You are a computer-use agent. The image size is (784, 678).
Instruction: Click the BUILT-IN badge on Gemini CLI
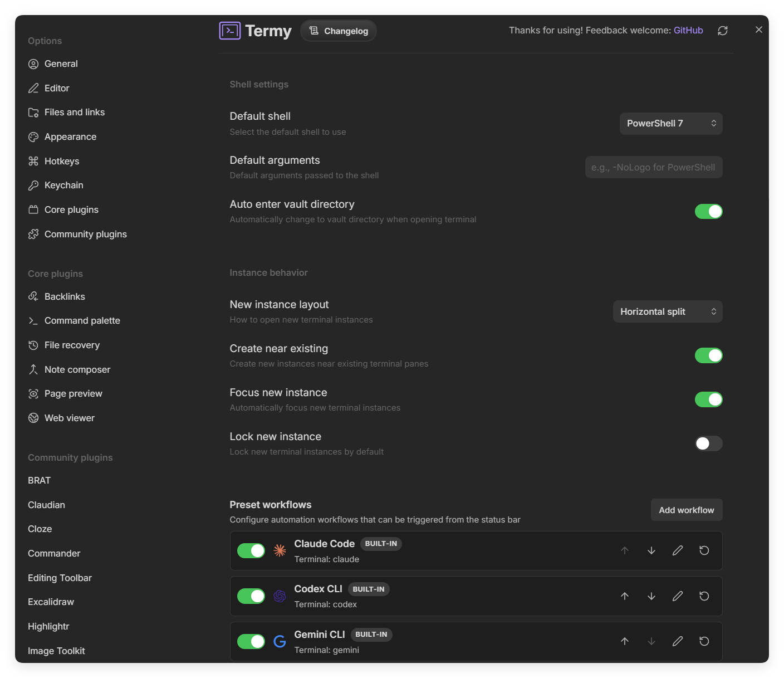(x=371, y=635)
